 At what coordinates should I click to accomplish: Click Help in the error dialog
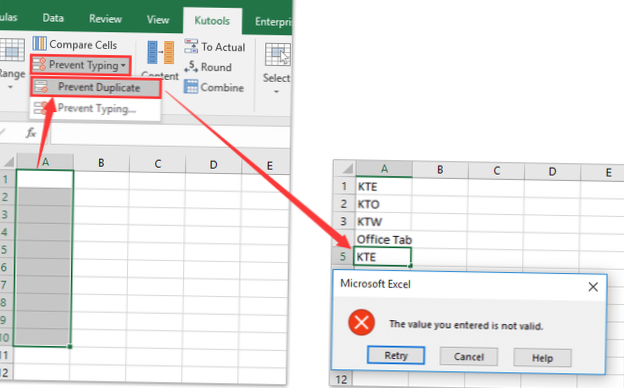click(x=542, y=358)
